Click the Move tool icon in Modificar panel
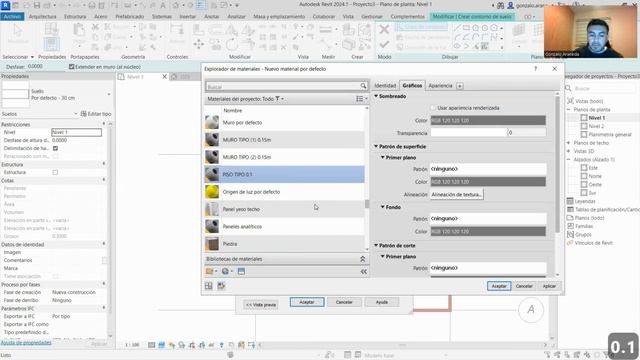The width and height of the screenshot is (640, 360). click(199, 44)
